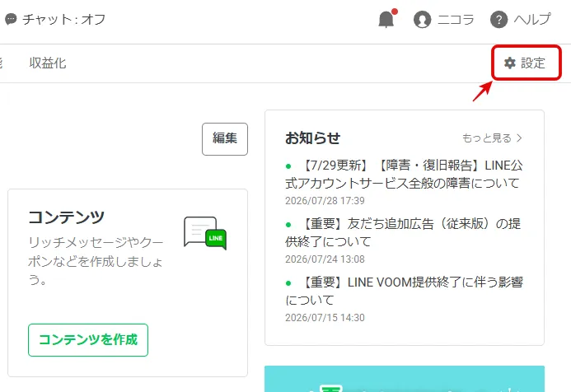Open the 7/29更新 障害・復旧報告 notice
This screenshot has height=392, width=571.
tap(405, 174)
